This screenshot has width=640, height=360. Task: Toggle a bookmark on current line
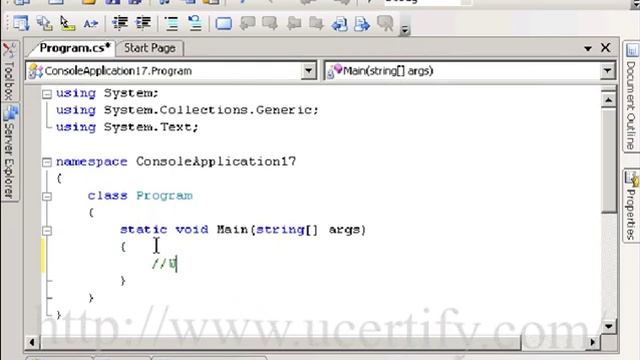pyautogui.click(x=224, y=23)
